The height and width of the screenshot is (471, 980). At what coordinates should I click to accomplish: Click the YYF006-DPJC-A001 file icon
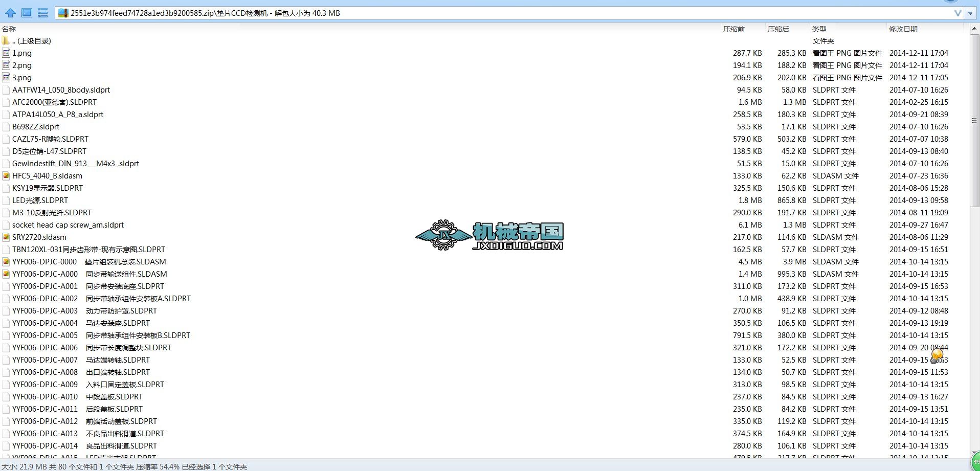coord(6,286)
